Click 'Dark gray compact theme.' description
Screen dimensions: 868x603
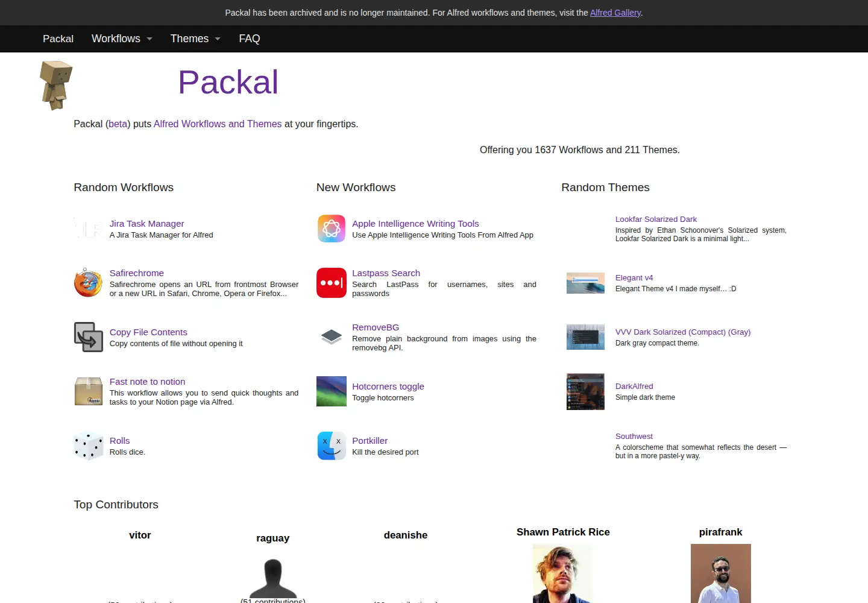pos(657,343)
